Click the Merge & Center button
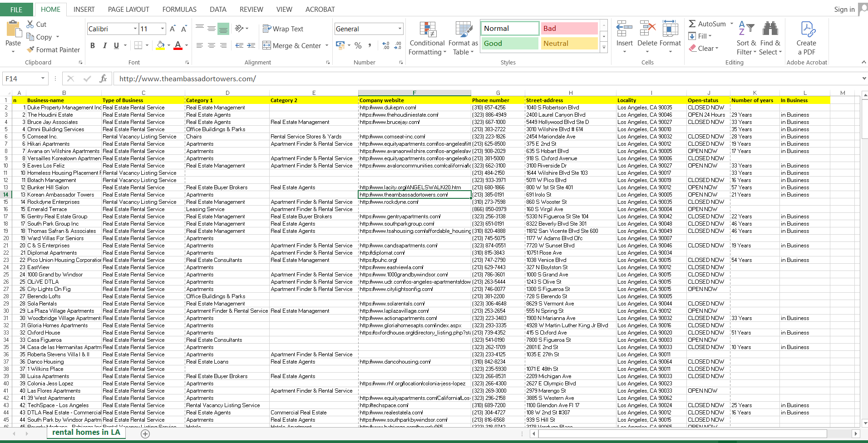 [x=292, y=45]
